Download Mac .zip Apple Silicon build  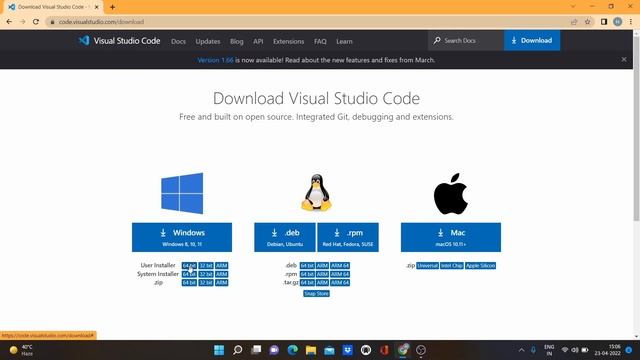(480, 266)
